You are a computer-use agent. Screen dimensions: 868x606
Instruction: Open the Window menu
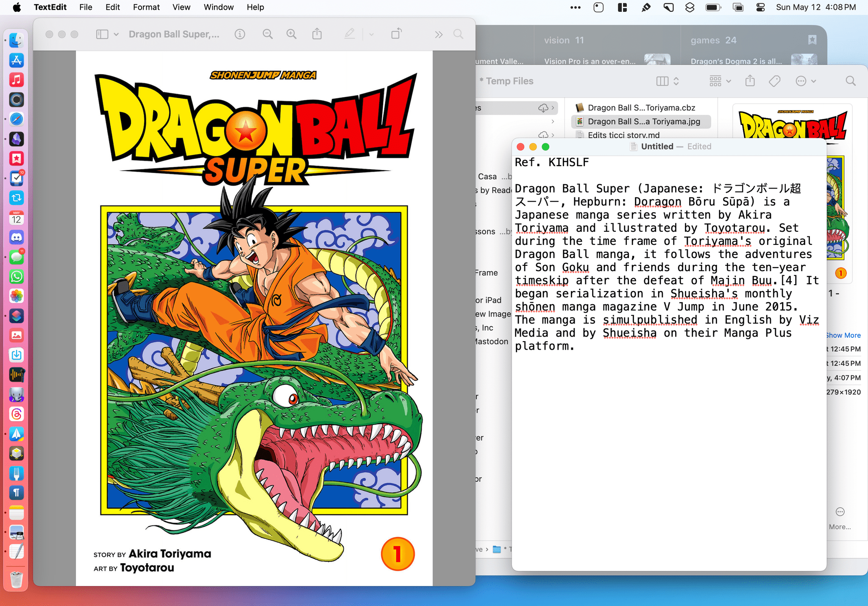click(x=219, y=7)
